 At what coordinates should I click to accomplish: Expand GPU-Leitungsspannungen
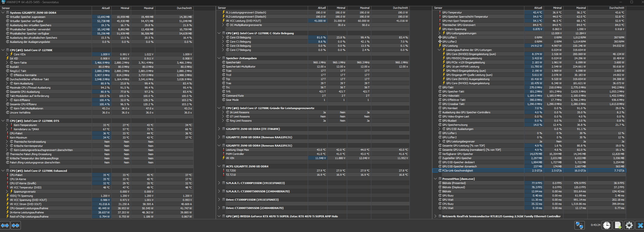coord(439,33)
